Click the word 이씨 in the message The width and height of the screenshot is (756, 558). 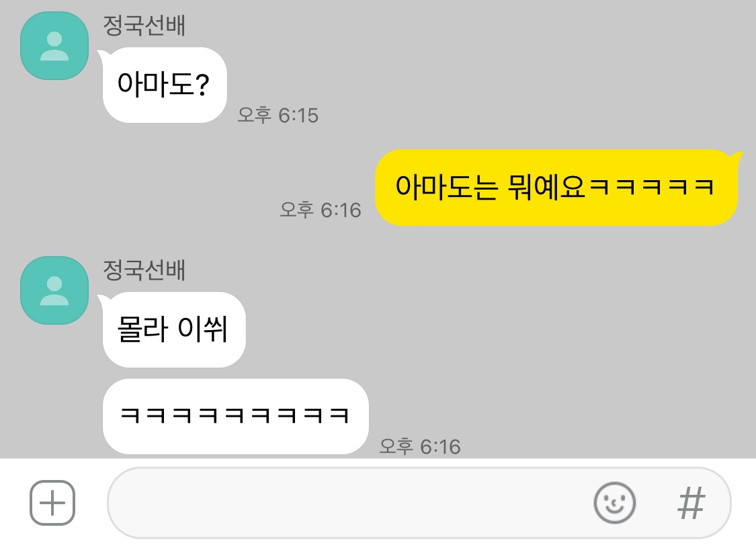[x=202, y=329]
